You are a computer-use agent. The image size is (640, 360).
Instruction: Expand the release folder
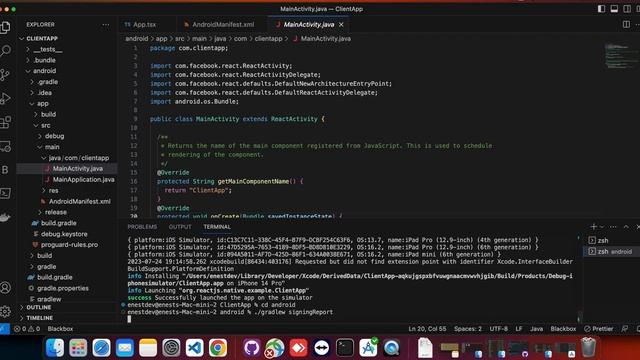tap(67, 212)
